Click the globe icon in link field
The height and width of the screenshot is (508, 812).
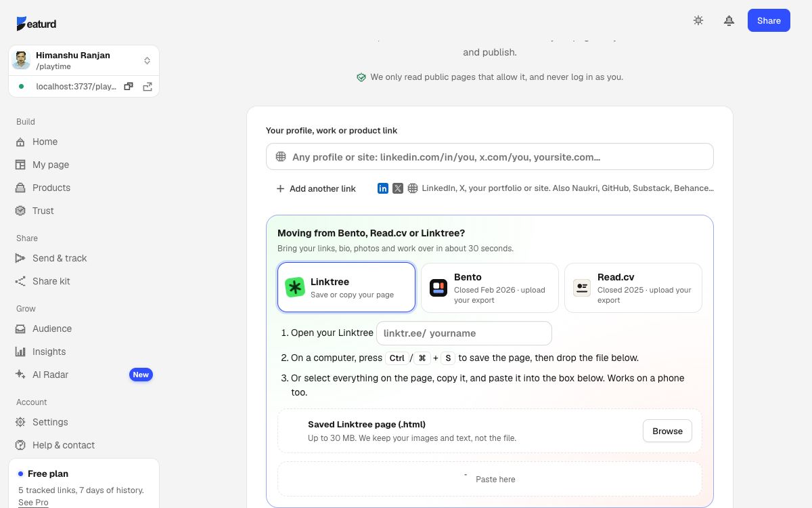pyautogui.click(x=281, y=156)
